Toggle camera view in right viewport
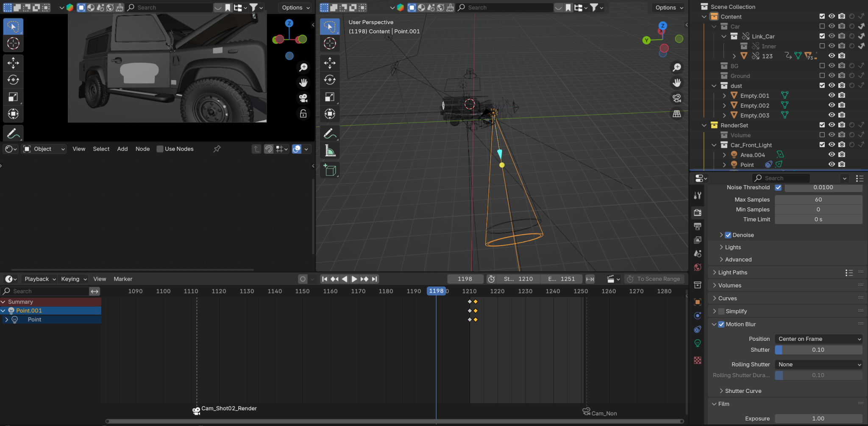This screenshot has height=426, width=868. click(677, 98)
